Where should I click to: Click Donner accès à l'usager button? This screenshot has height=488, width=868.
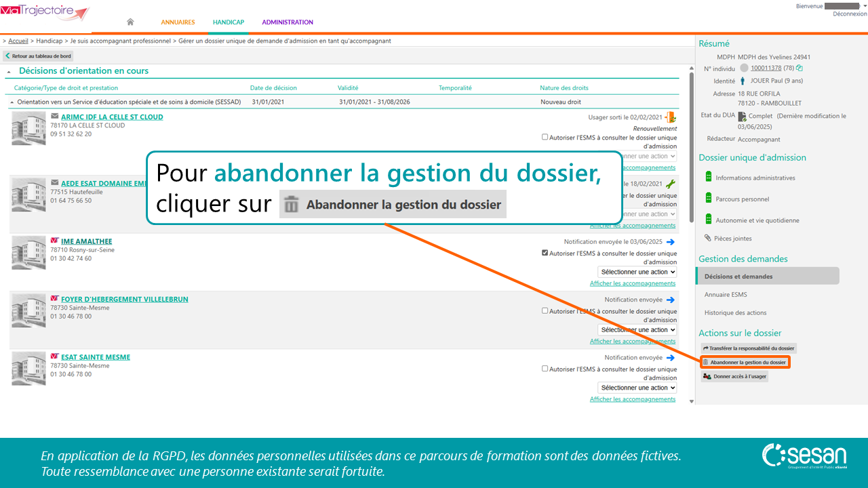pyautogui.click(x=734, y=376)
